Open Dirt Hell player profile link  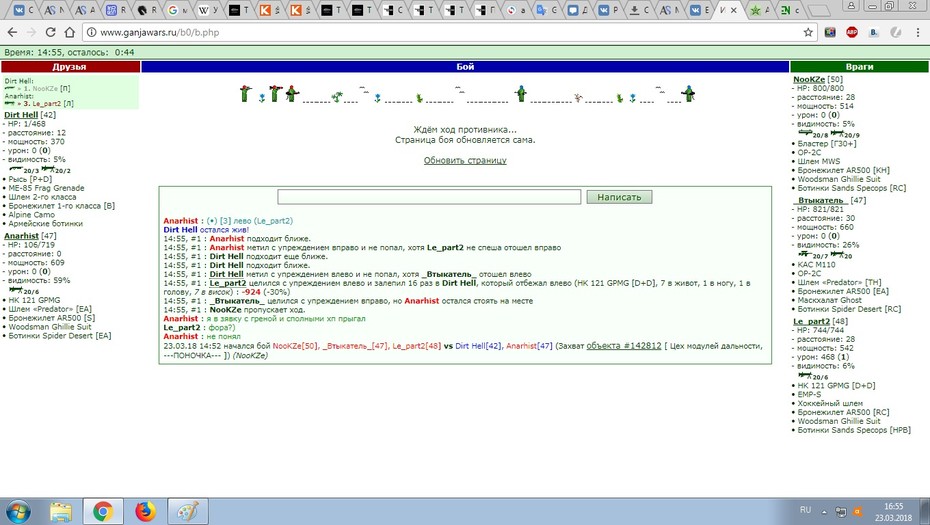click(21, 115)
